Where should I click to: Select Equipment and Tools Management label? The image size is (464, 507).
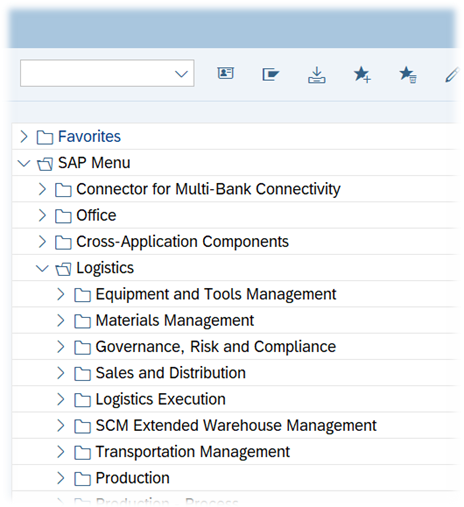click(216, 294)
